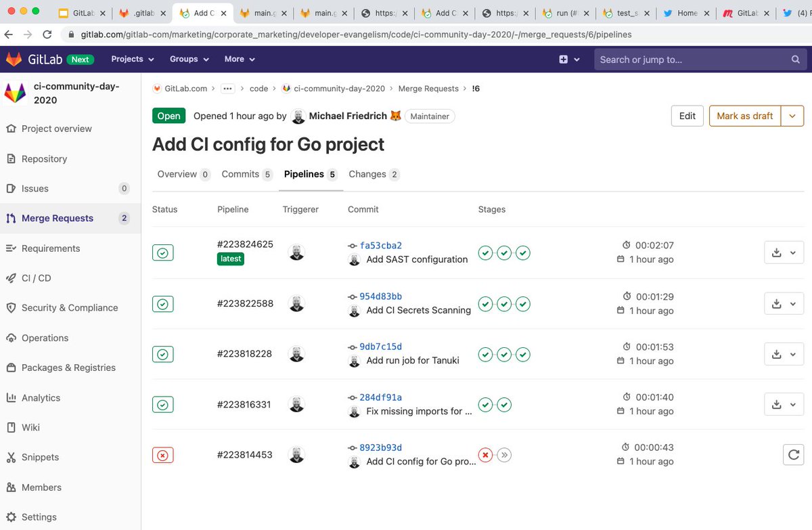Switch to the Pipelines tab
The image size is (812, 530).
tap(310, 174)
